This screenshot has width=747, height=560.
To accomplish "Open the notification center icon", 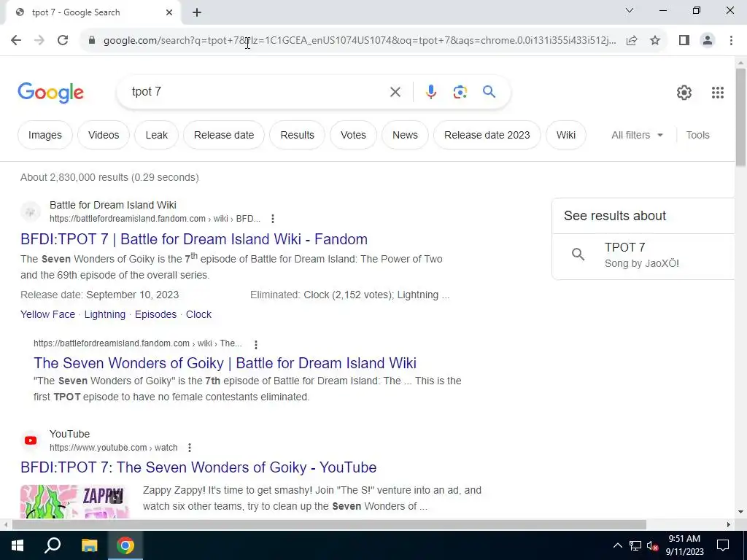I will pyautogui.click(x=723, y=545).
